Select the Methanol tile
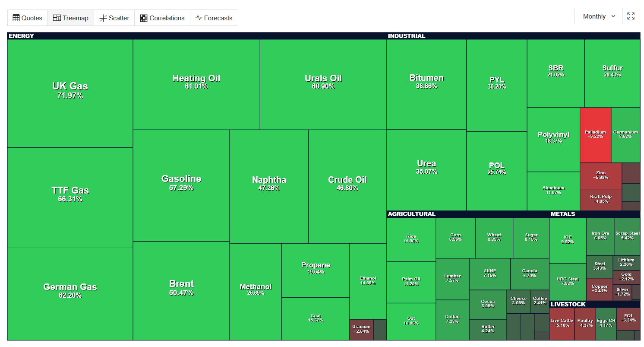This screenshot has width=644, height=347. [256, 292]
